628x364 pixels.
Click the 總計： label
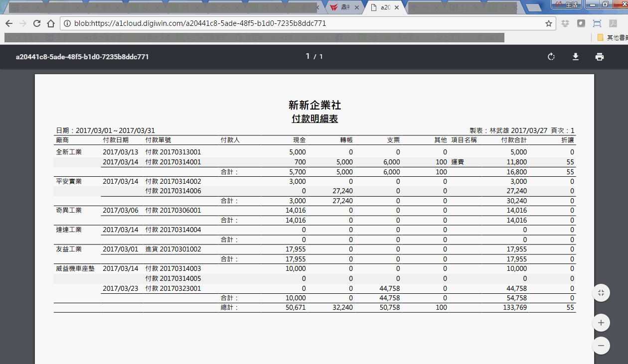(229, 308)
